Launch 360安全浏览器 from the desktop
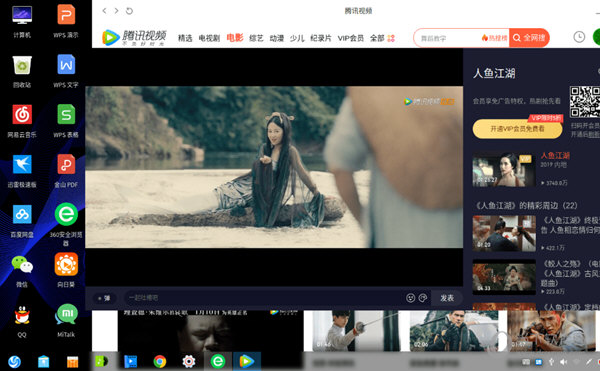Screen dimensions: 600x371 point(66,224)
